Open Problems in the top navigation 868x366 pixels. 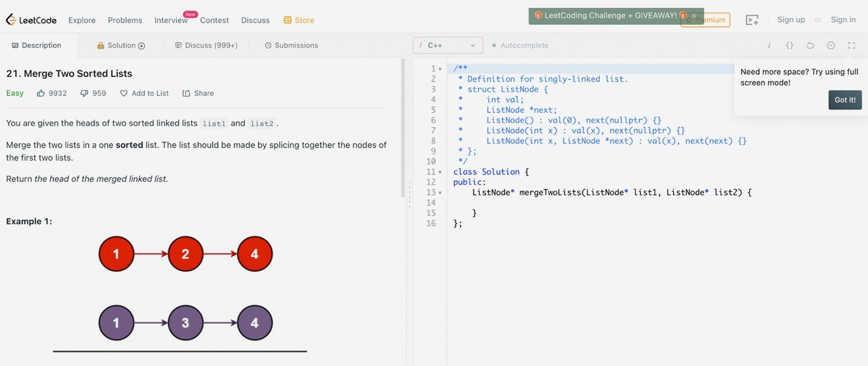click(125, 20)
